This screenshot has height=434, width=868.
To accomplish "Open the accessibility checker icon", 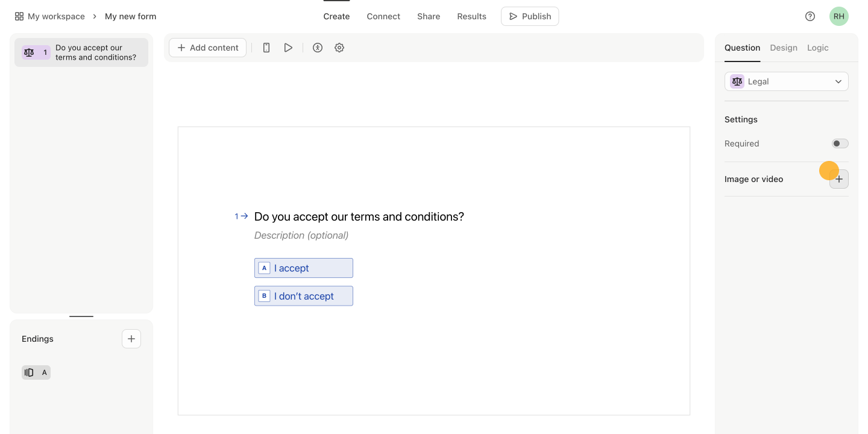I will 318,47.
